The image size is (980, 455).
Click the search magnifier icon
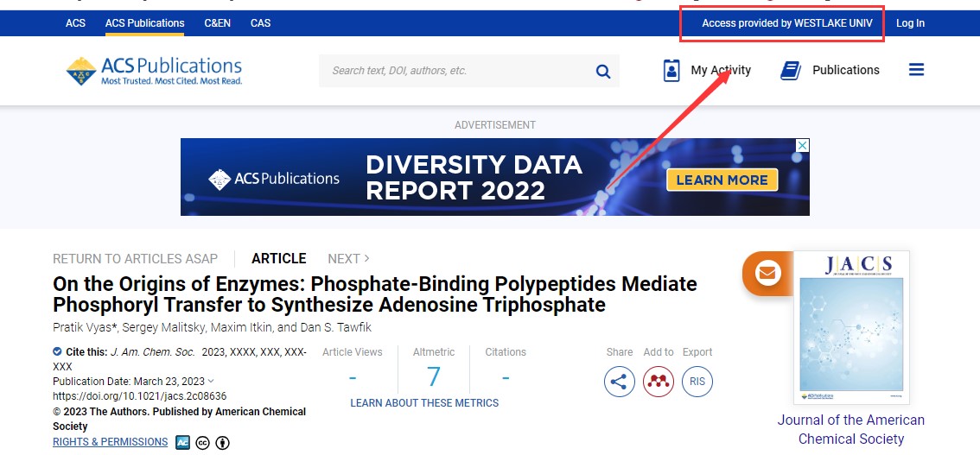[603, 71]
